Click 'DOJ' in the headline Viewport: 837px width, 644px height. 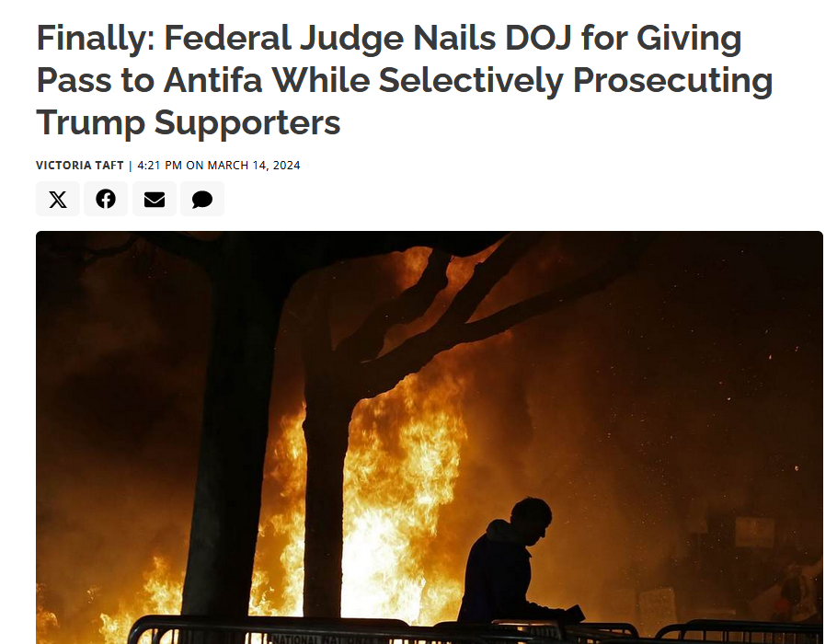click(x=539, y=38)
